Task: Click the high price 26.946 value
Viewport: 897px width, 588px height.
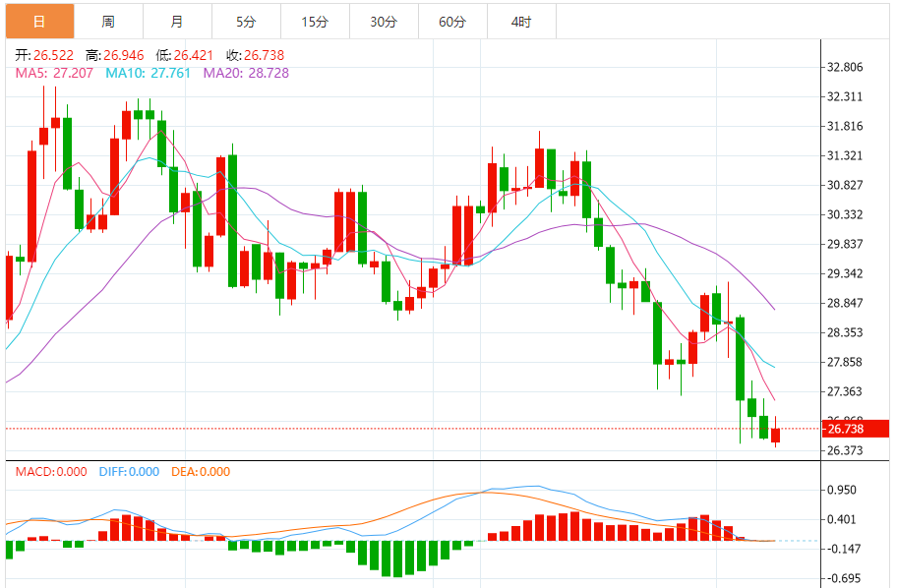Action: coord(124,55)
